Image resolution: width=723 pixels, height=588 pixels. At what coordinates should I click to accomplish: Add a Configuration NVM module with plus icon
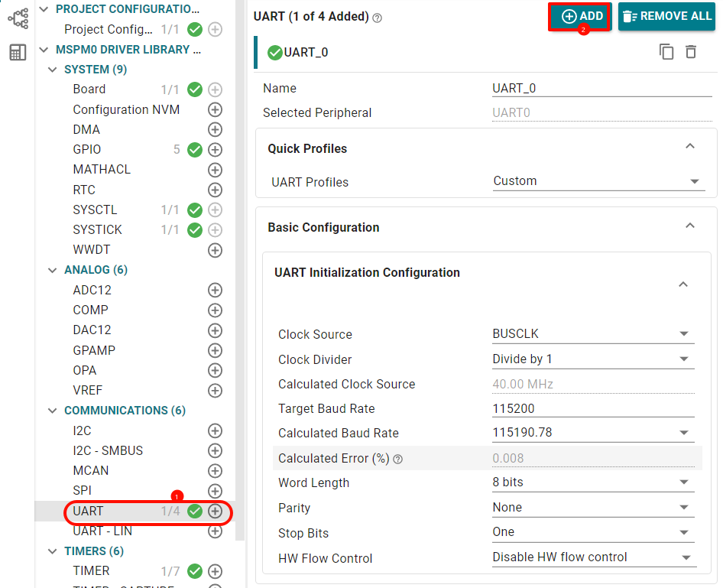point(215,110)
